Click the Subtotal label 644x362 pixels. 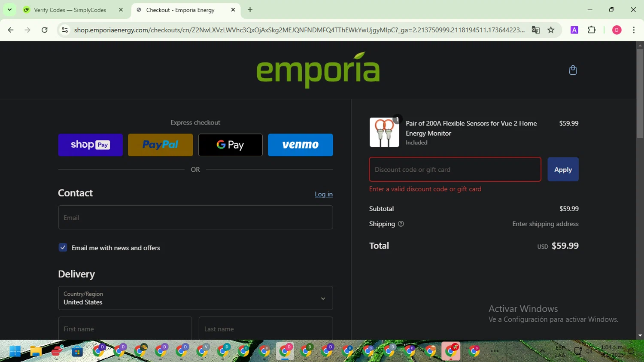(381, 209)
